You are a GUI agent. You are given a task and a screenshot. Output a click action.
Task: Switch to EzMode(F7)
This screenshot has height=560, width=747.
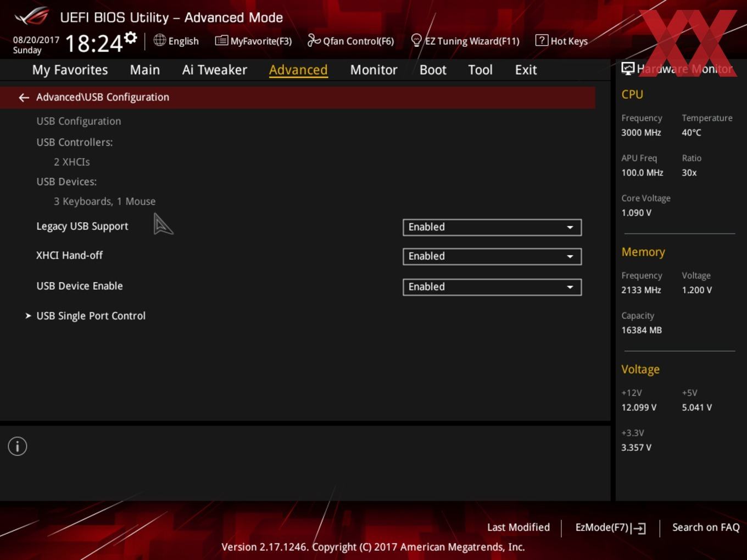(602, 528)
